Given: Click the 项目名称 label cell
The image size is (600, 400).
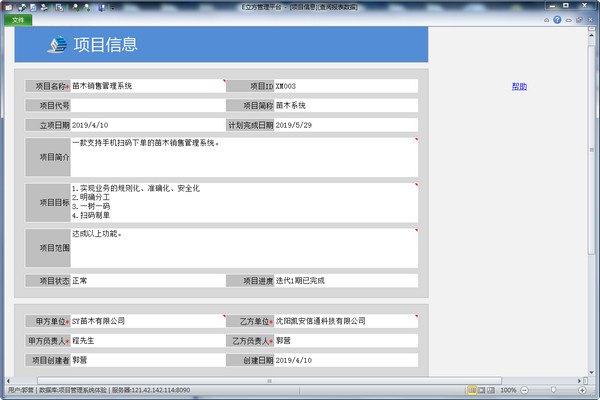Looking at the screenshot, I should [x=48, y=86].
